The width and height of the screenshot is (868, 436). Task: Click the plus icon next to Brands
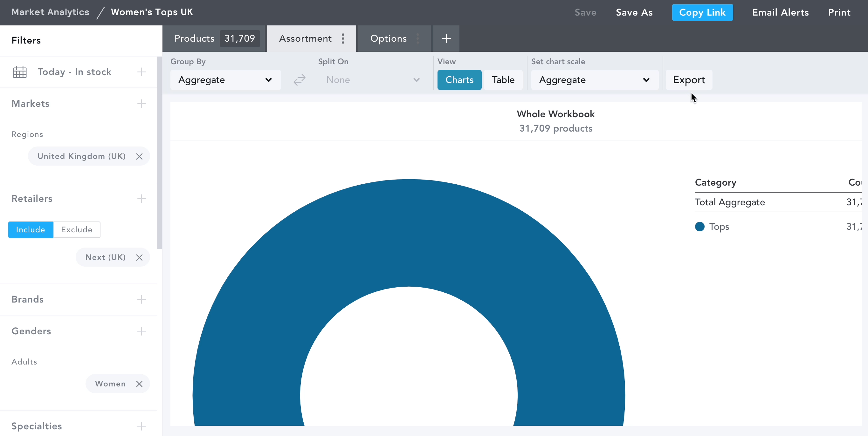pos(141,299)
